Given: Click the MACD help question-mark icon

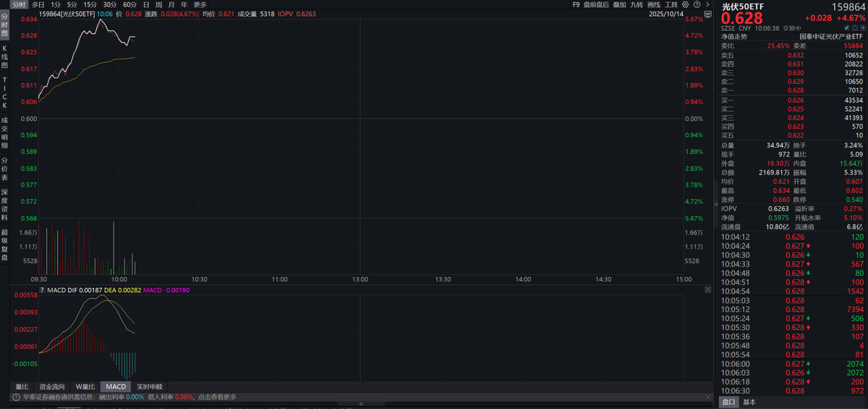Looking at the screenshot, I should [41, 290].
